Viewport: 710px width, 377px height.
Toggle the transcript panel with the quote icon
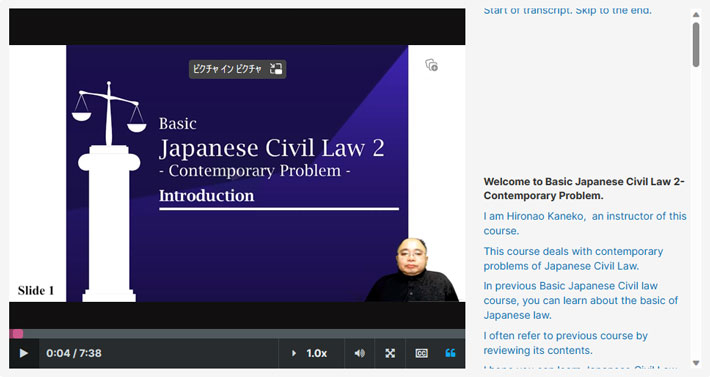[x=450, y=353]
